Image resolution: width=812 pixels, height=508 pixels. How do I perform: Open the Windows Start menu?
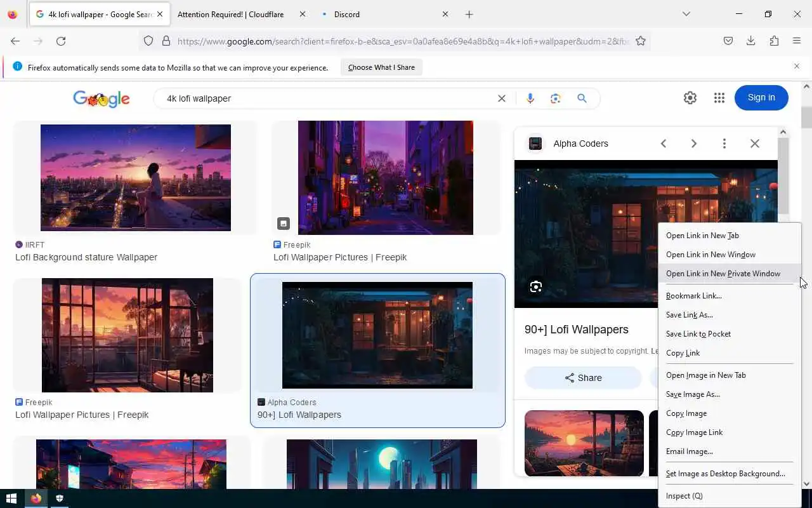[x=11, y=498]
